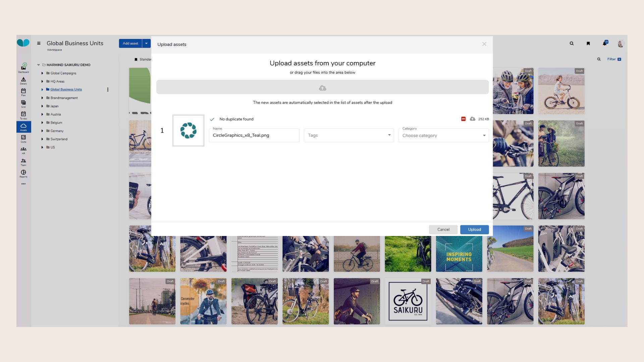The image size is (644, 362).
Task: Open Global Business Units three-dot menu
Action: pyautogui.click(x=108, y=89)
